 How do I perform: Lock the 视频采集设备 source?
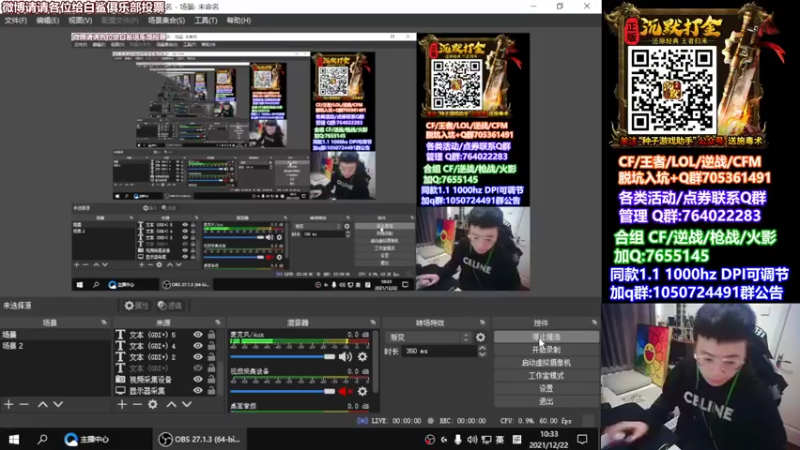[x=211, y=380]
